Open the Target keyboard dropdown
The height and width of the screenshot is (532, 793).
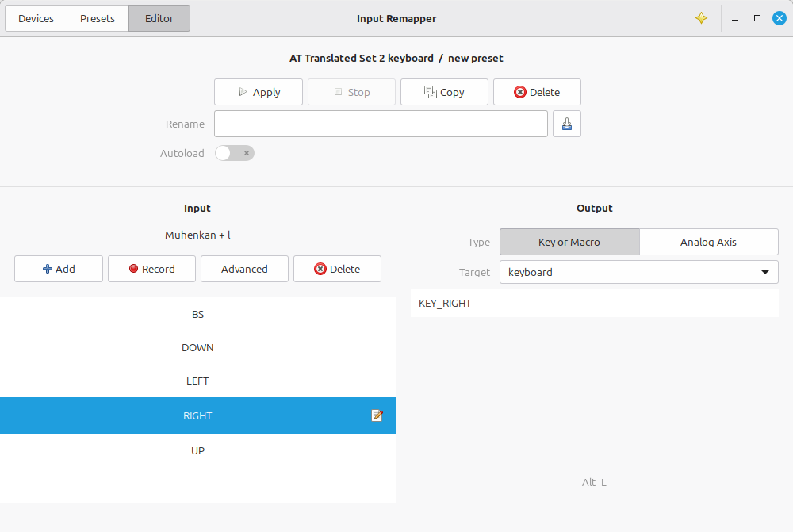[x=638, y=272]
